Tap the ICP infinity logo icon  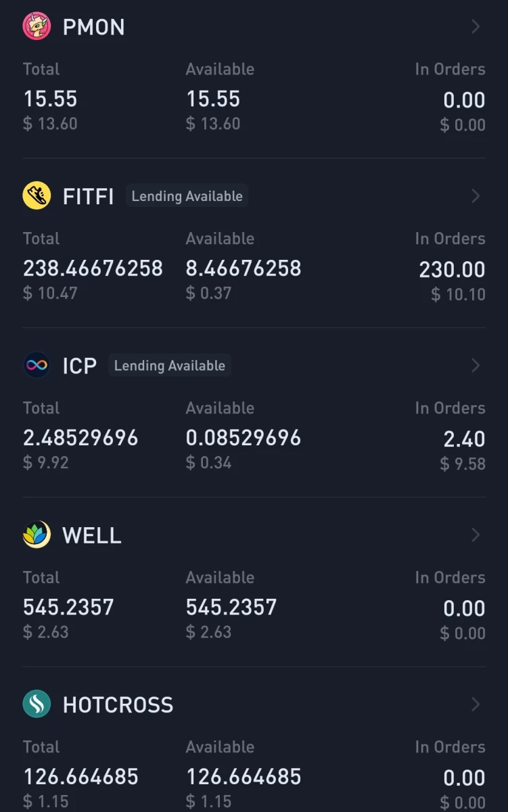[x=37, y=365]
